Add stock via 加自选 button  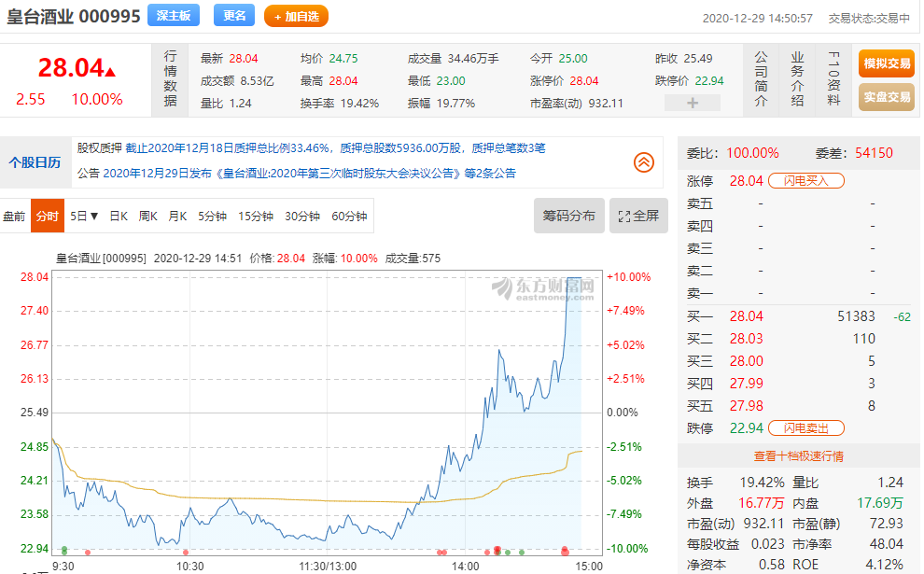click(296, 17)
